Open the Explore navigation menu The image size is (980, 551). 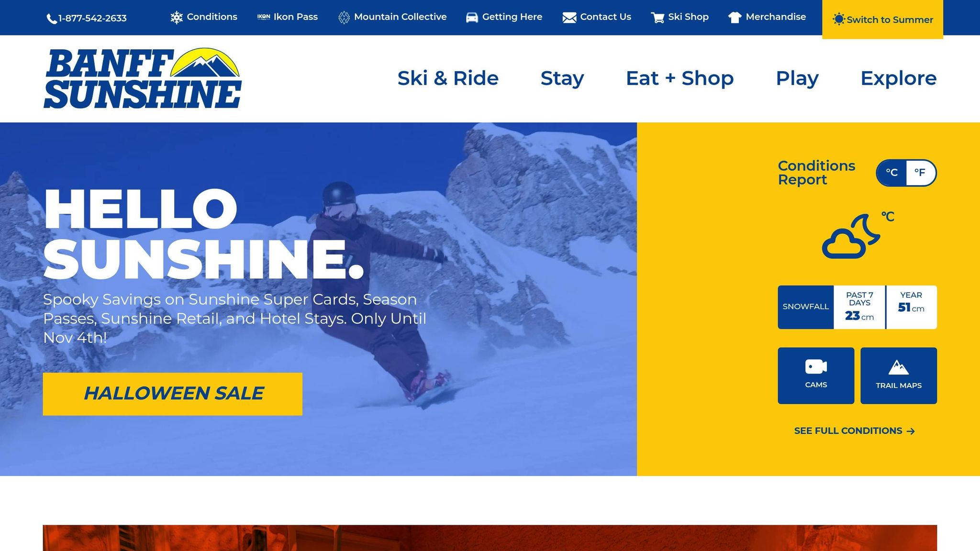pos(898,78)
